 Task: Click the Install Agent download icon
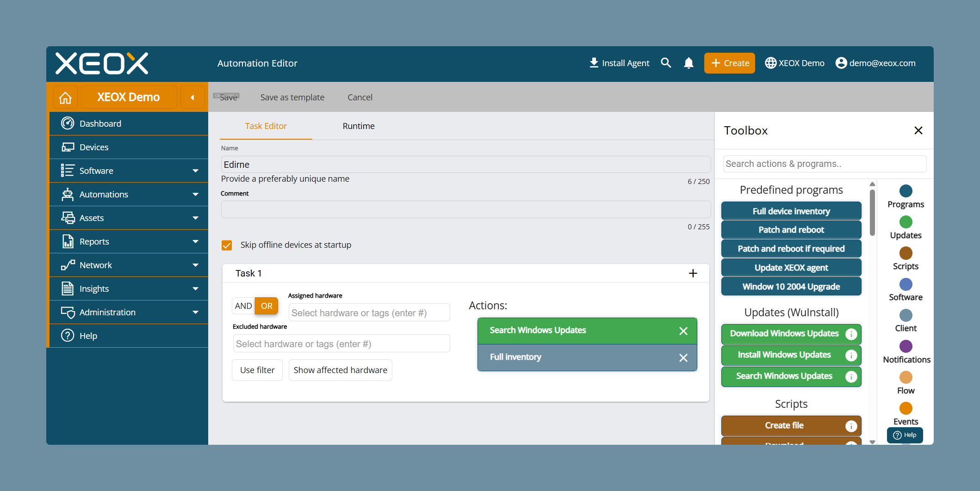tap(594, 63)
